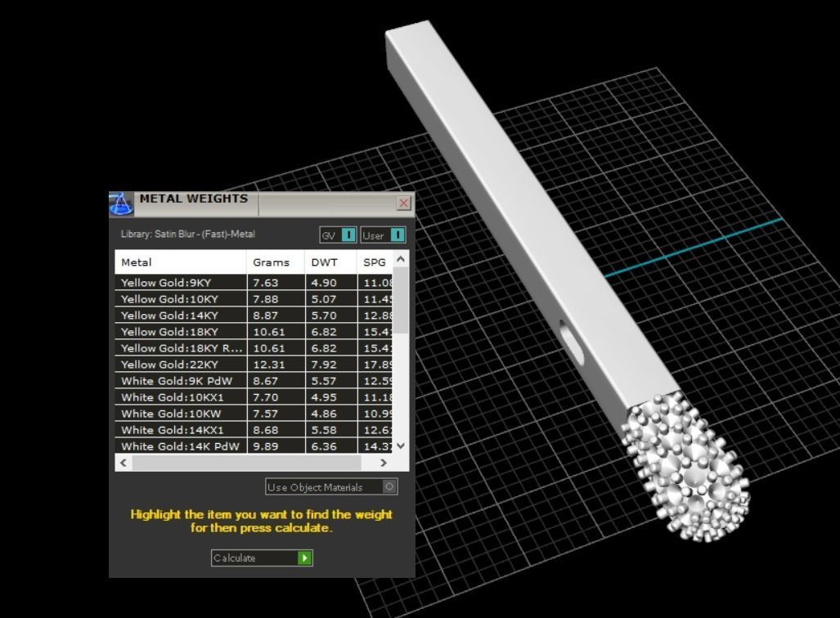
Task: Click the 8.87 grams cell
Action: tap(276, 316)
